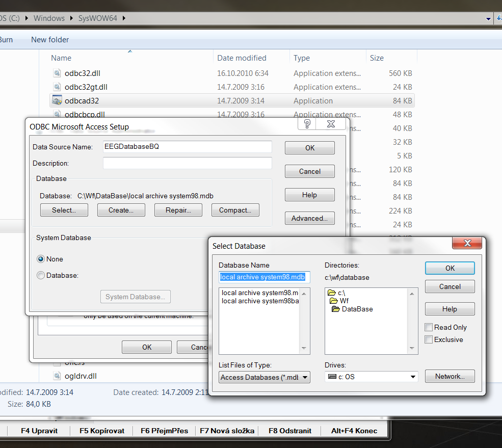502x448 pixels.
Task: Select the odbcbcp.dll file name
Action: (x=85, y=114)
